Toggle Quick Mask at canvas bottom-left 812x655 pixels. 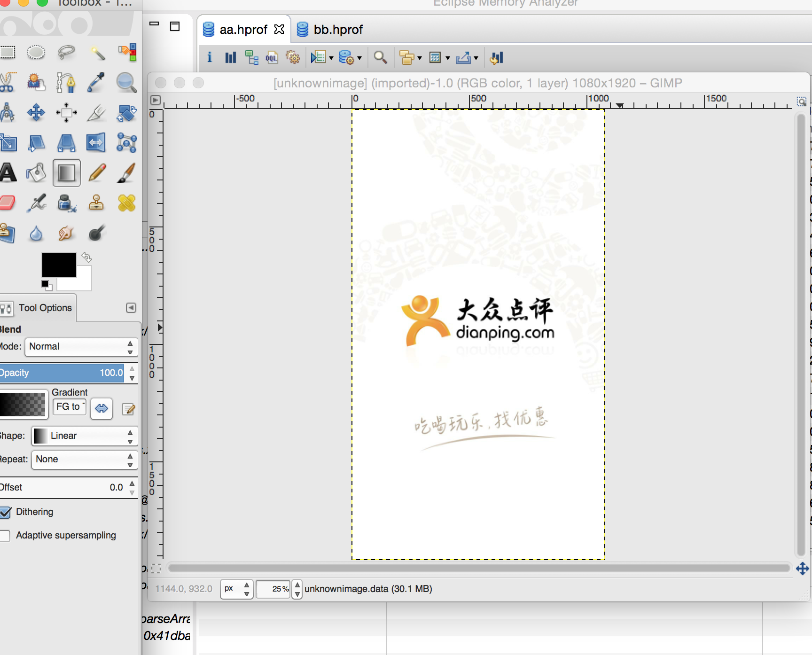coord(156,569)
